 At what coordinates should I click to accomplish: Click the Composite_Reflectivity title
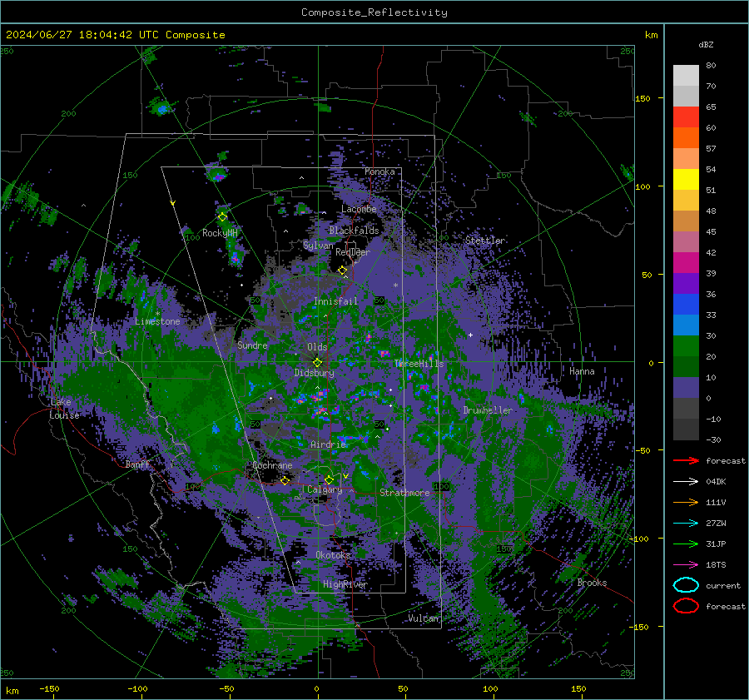374,12
